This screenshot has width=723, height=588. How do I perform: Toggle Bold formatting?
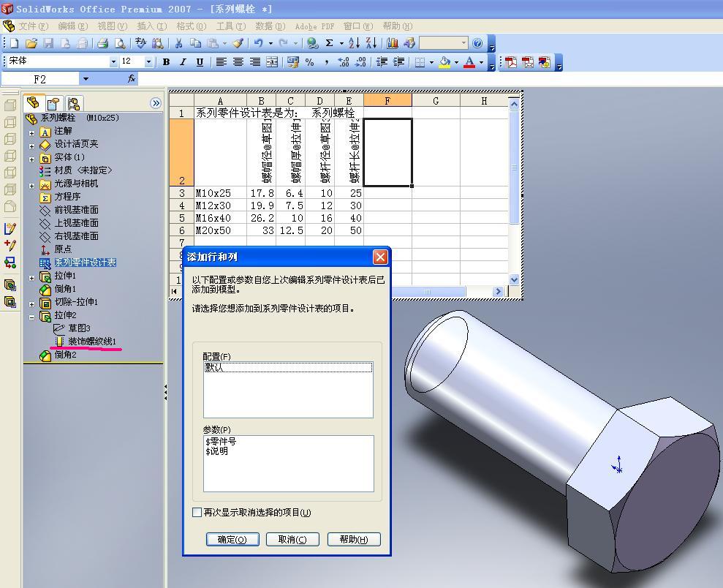[x=166, y=61]
